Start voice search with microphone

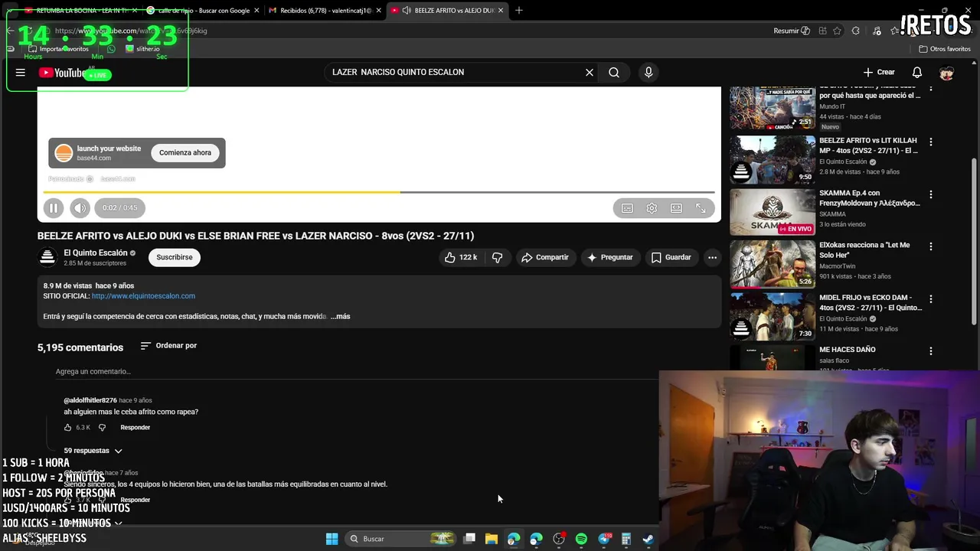point(648,72)
